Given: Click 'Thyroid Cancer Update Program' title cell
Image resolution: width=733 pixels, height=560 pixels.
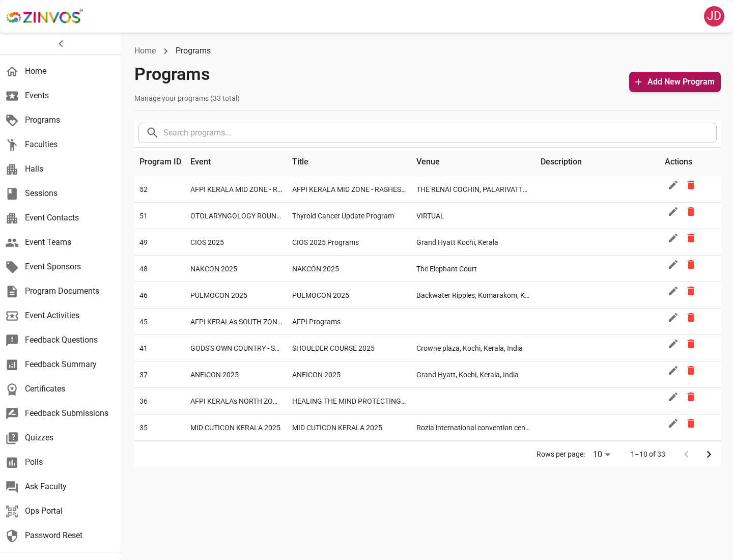Looking at the screenshot, I should click(x=343, y=216).
